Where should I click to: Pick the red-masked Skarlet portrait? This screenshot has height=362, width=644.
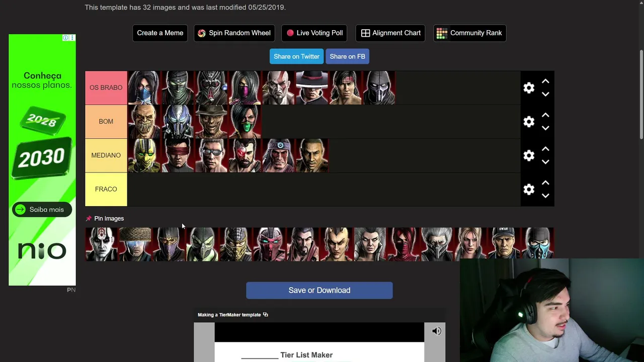click(x=404, y=244)
